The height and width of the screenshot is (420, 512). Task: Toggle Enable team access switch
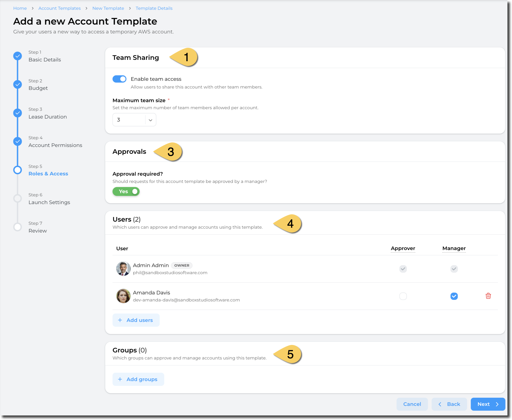119,79
